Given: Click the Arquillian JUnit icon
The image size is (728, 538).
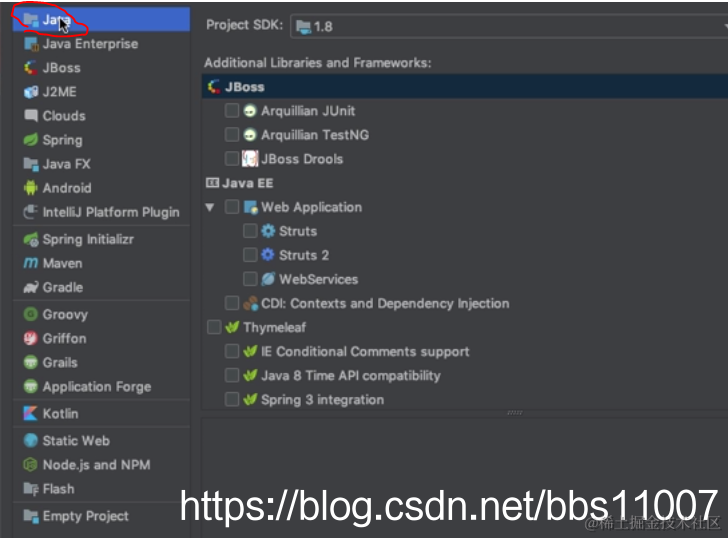Looking at the screenshot, I should point(250,111).
